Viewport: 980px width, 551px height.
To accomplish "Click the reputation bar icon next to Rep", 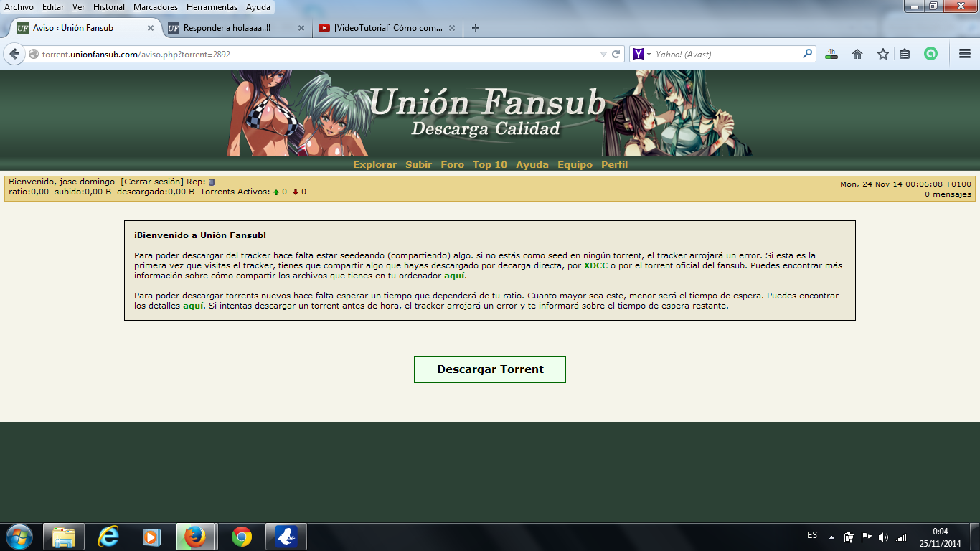I will [x=212, y=182].
